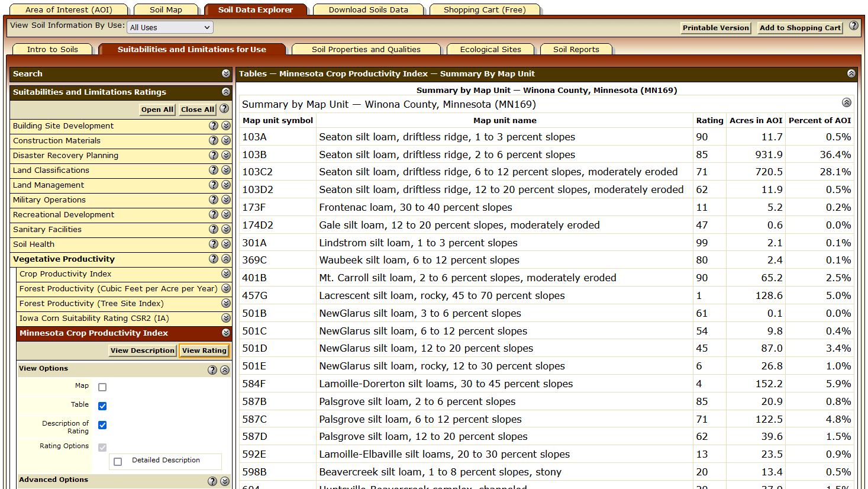
Task: Click the Printable Version button
Action: 715,28
